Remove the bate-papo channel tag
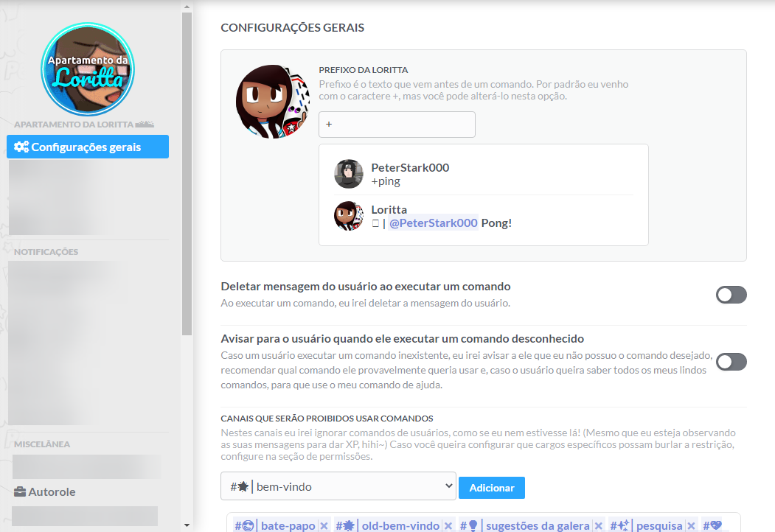 323,525
